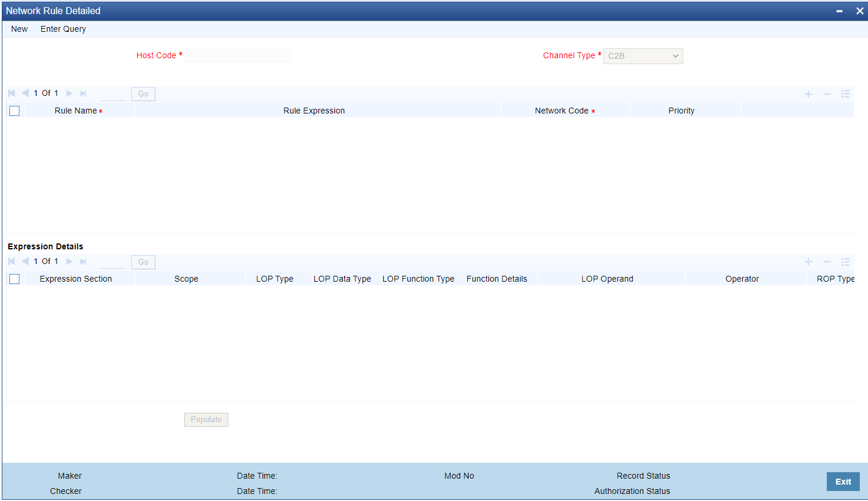Click Go button in rules grid pager
The height and width of the screenshot is (501, 868).
143,94
